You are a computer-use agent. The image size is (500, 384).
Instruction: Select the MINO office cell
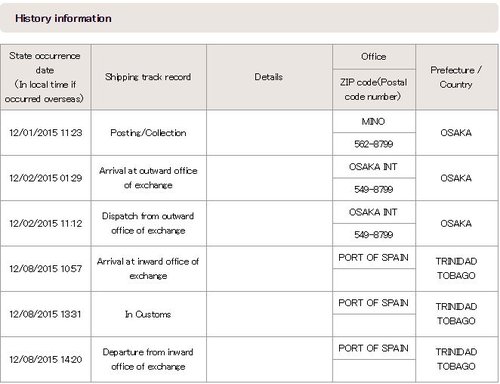(374, 121)
